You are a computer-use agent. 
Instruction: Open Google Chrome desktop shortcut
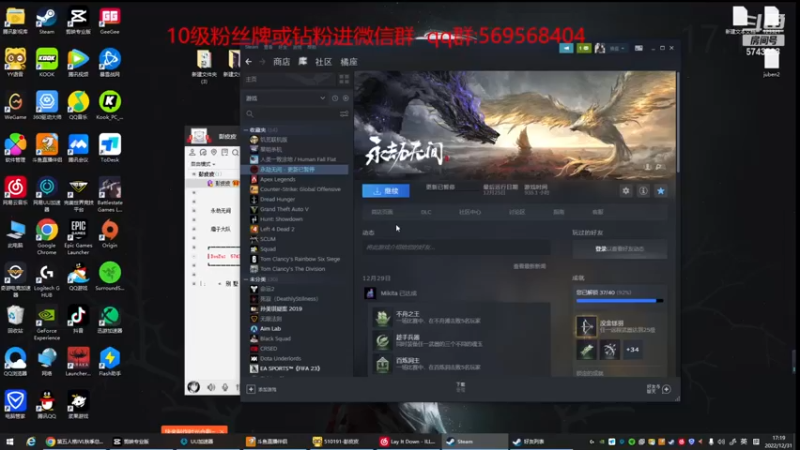point(46,237)
